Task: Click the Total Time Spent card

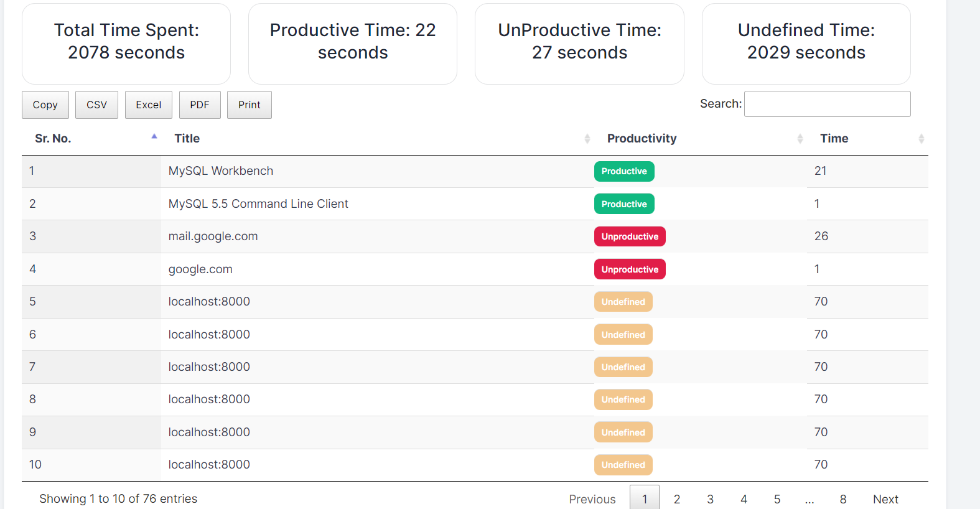Action: 126,44
